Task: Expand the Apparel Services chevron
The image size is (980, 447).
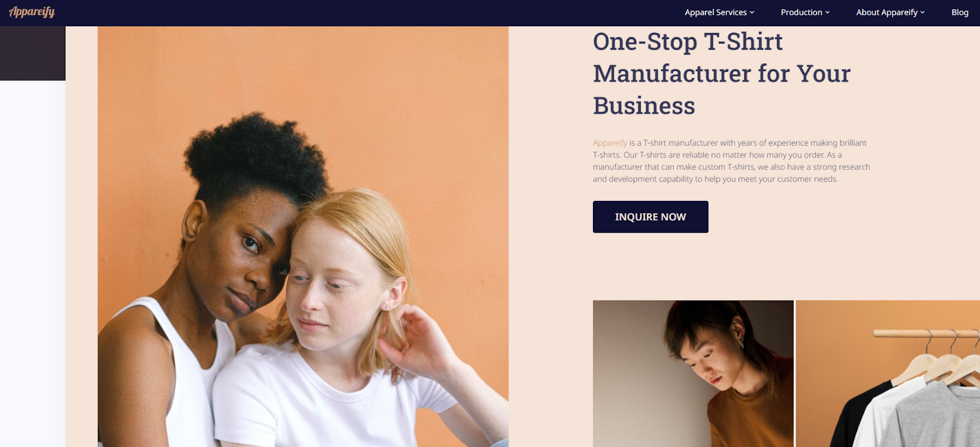Action: point(752,12)
